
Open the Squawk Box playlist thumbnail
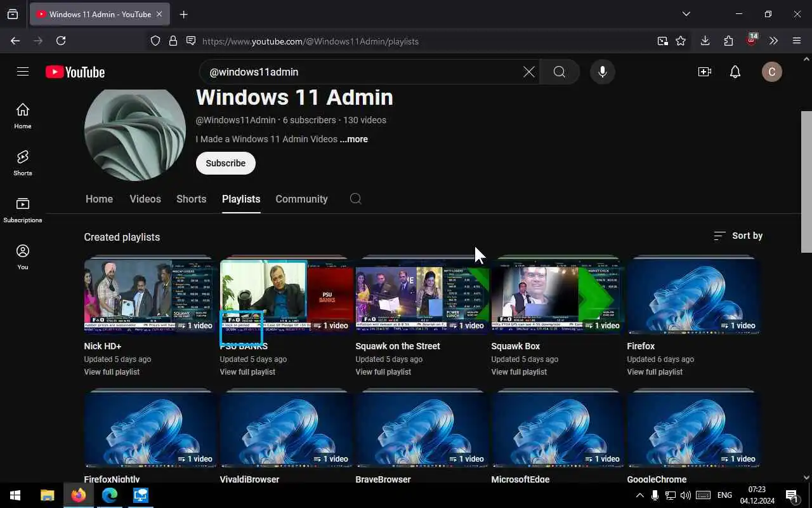click(x=558, y=294)
